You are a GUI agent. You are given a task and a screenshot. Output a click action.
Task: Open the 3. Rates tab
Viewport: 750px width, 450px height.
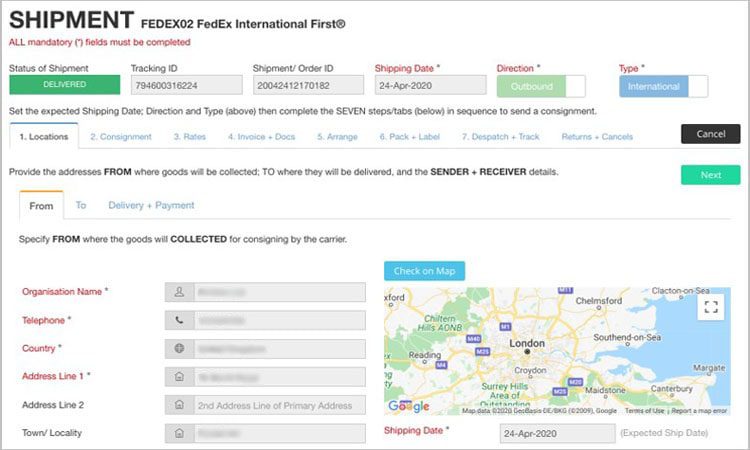coord(190,137)
